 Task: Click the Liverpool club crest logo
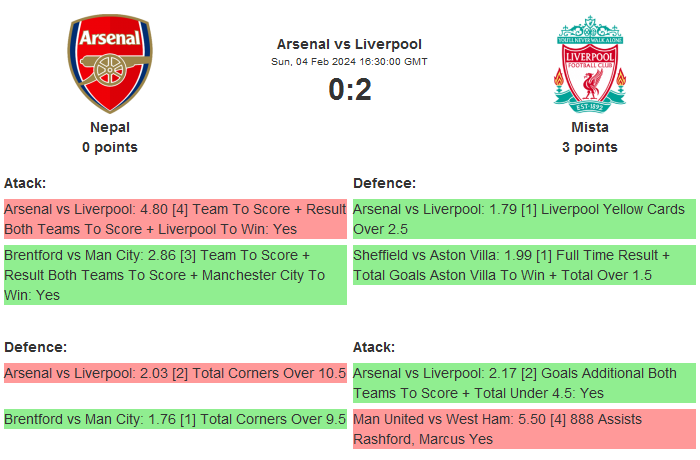pos(590,63)
